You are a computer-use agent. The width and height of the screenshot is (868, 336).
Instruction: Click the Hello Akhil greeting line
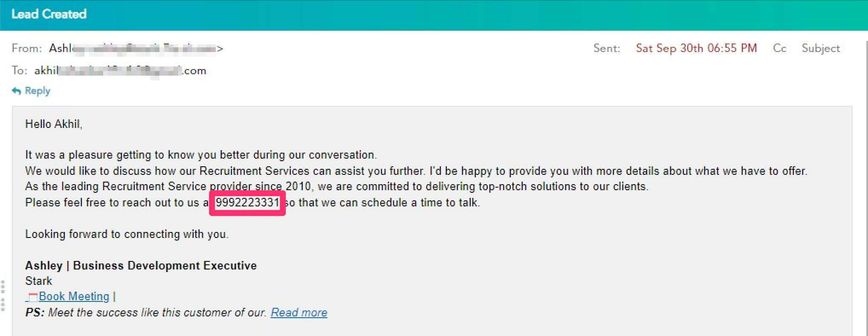click(x=54, y=124)
